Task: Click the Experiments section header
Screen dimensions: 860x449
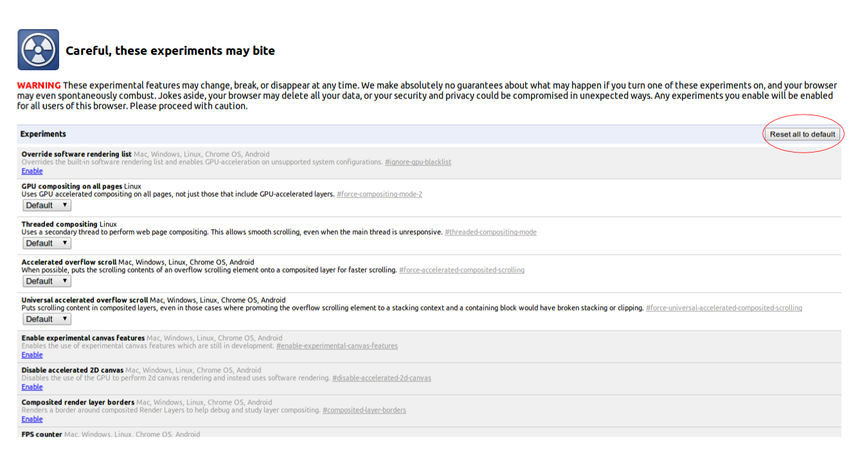Action: tap(43, 134)
